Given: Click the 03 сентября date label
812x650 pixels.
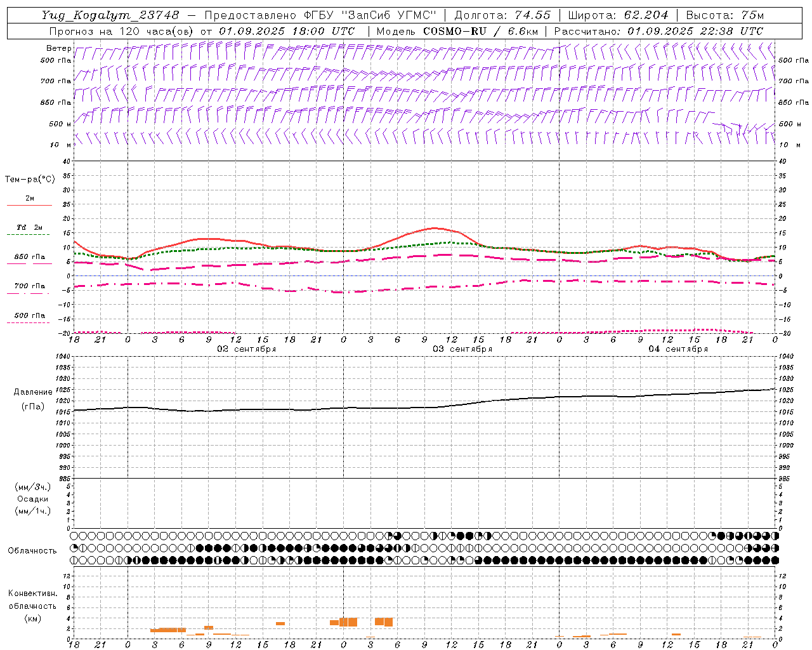Looking at the screenshot, I should (x=462, y=348).
